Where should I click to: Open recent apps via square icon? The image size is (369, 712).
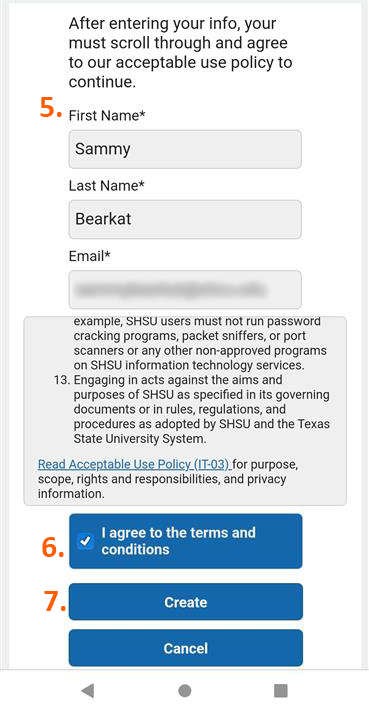[281, 691]
